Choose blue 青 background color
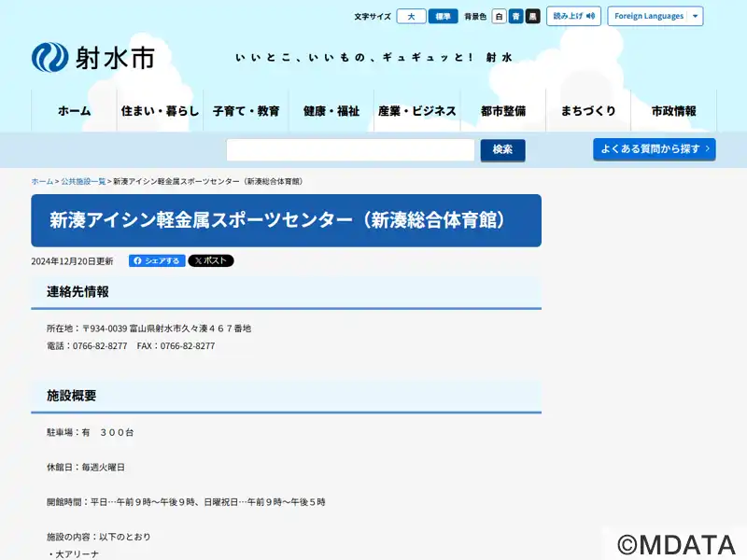The image size is (747, 560). 516,16
